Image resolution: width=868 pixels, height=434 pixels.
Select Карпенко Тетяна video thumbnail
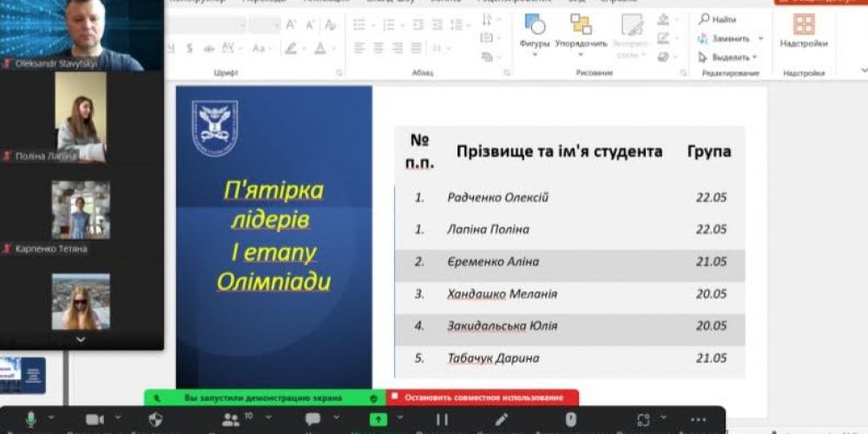click(80, 210)
